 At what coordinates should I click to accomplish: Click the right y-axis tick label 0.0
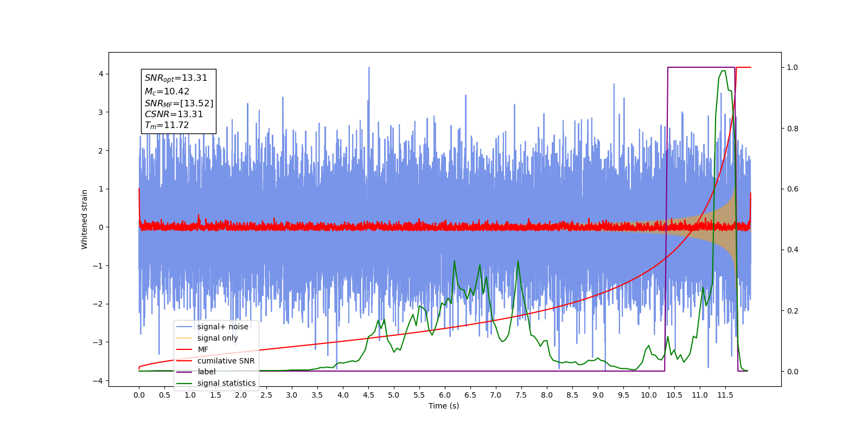pos(793,372)
